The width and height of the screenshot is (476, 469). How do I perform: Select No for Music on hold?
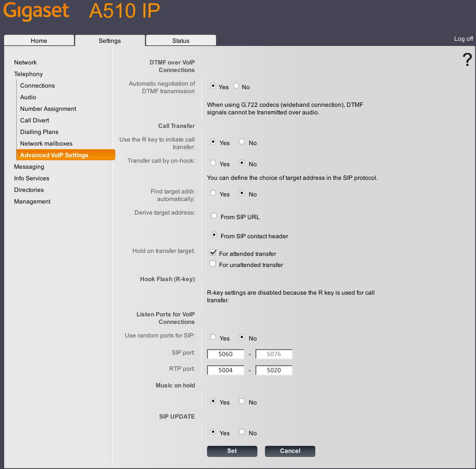tap(242, 401)
